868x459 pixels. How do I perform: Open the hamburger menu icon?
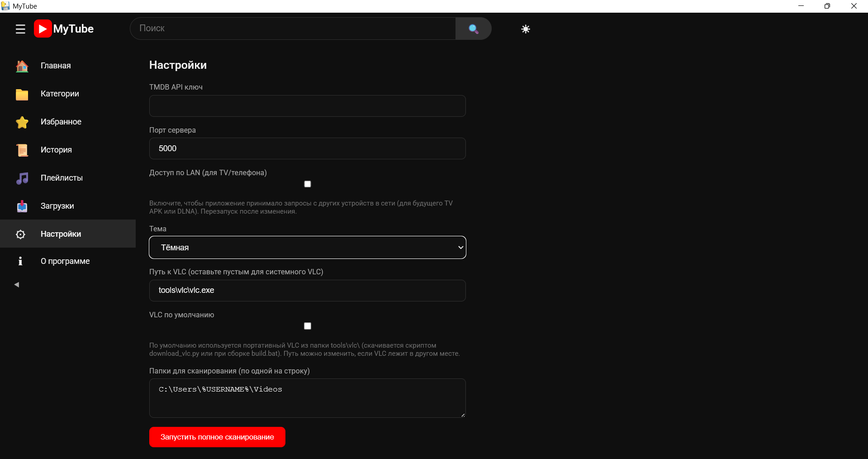20,29
